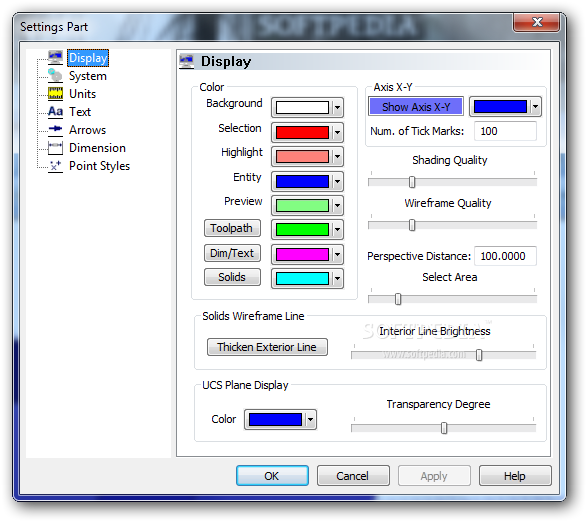The width and height of the screenshot is (587, 522).
Task: Open Units settings page
Action: tap(82, 94)
